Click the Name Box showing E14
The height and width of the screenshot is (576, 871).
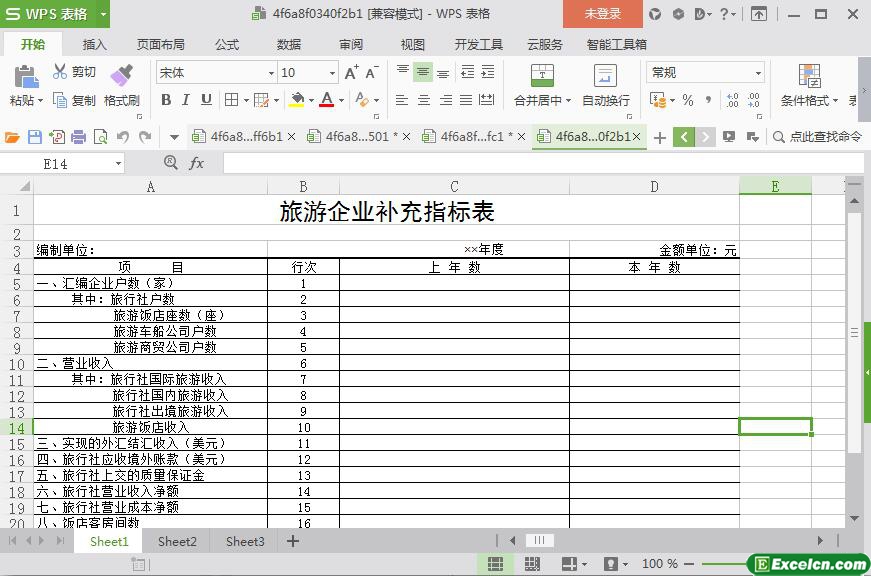tap(68, 163)
